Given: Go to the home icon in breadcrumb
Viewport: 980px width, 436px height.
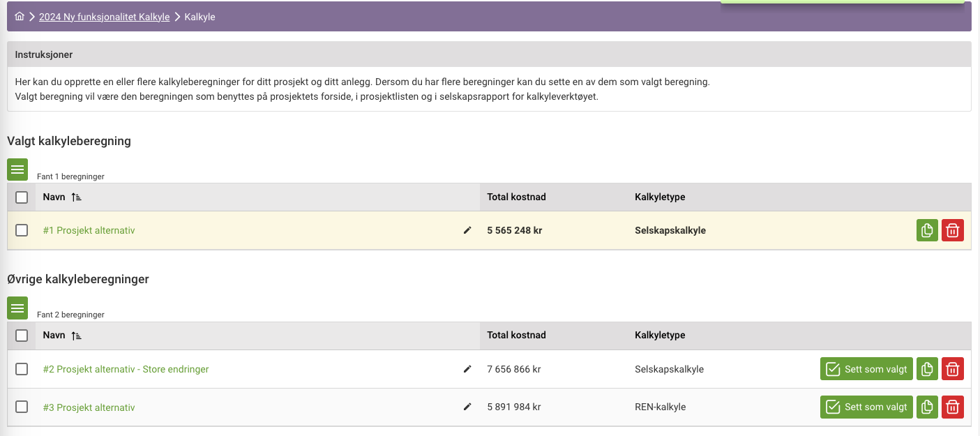Looking at the screenshot, I should point(20,16).
